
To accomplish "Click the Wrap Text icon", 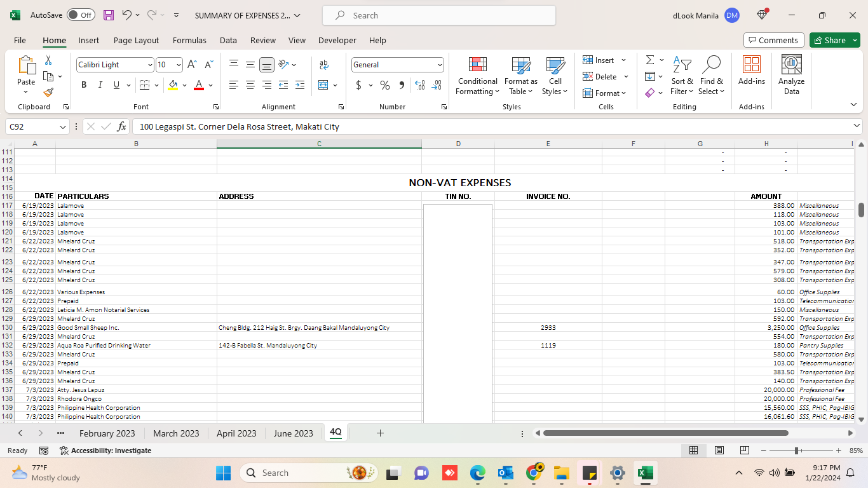I will click(x=324, y=65).
